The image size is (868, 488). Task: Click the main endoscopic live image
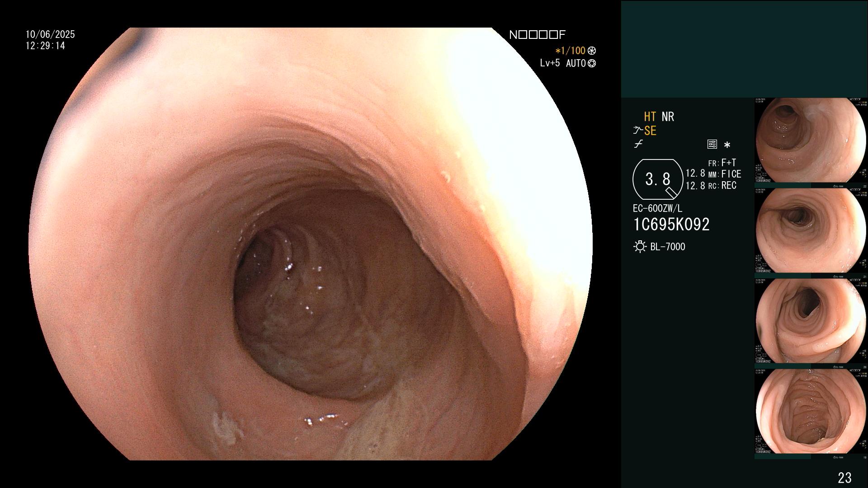(x=311, y=244)
